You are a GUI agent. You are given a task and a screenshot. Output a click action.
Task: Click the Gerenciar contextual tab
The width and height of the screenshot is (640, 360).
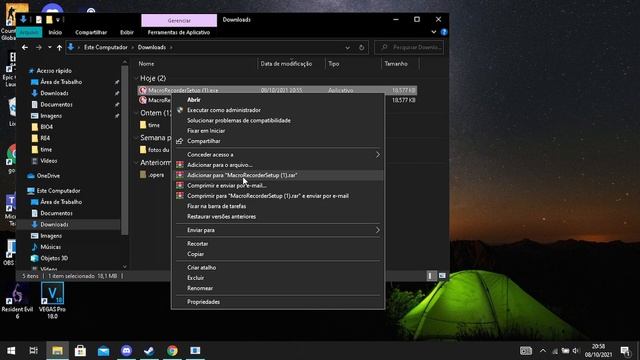179,20
